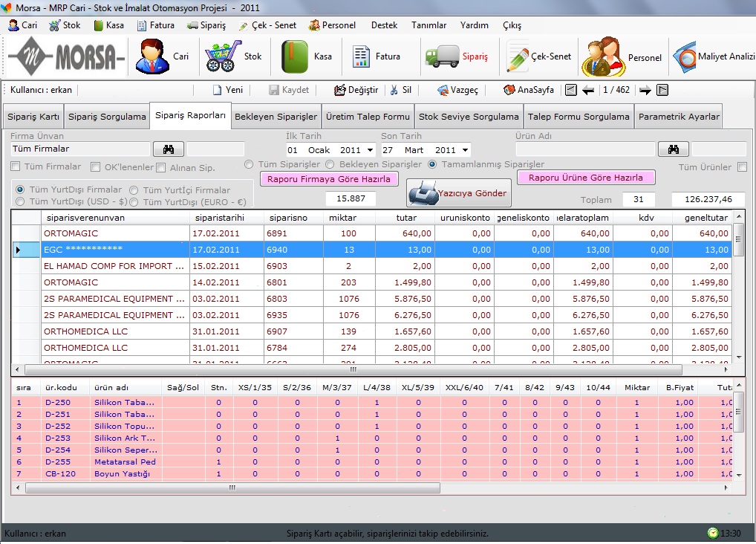Send report to printer with Yazıcıya Gönder
The width and height of the screenshot is (756, 544).
tap(458, 193)
